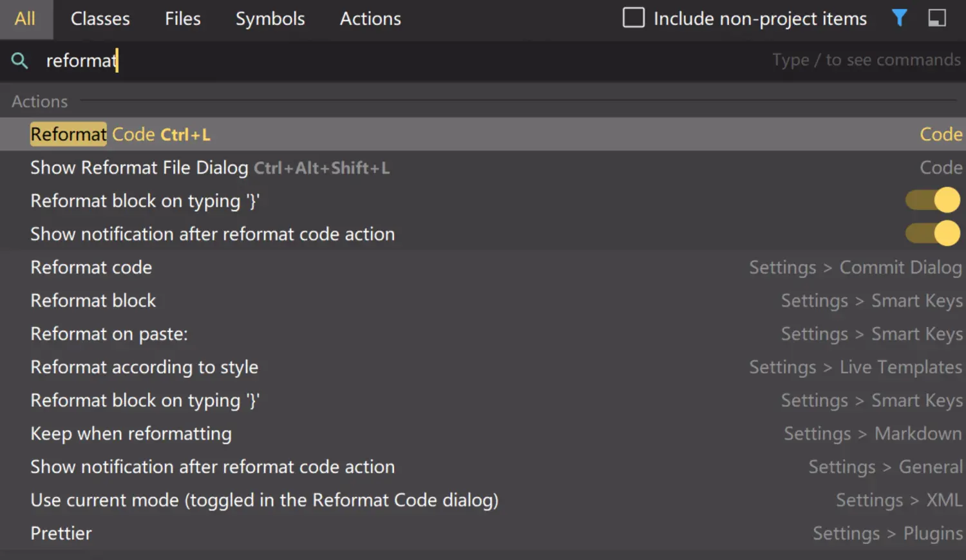
Task: Open the Actions tab
Action: (x=370, y=19)
